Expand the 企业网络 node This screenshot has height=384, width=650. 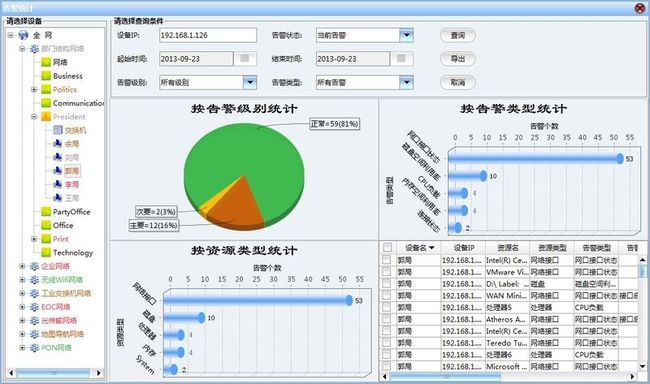pyautogui.click(x=22, y=266)
